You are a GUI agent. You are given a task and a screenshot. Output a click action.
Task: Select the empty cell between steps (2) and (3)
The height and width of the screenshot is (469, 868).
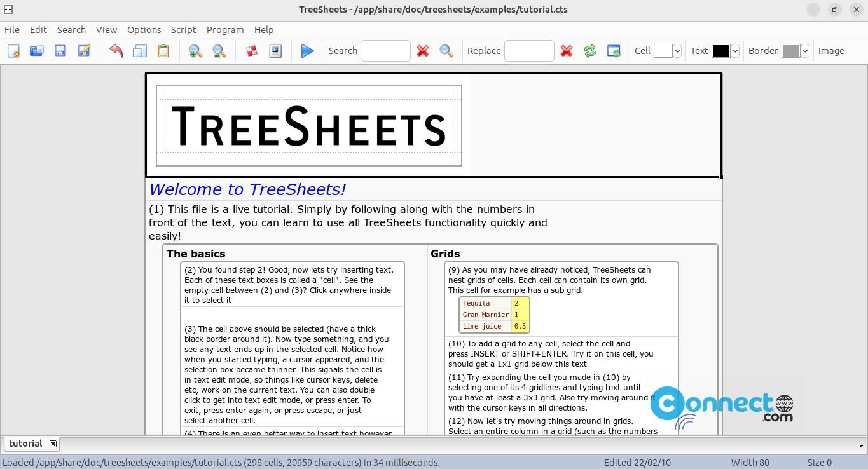(x=293, y=314)
